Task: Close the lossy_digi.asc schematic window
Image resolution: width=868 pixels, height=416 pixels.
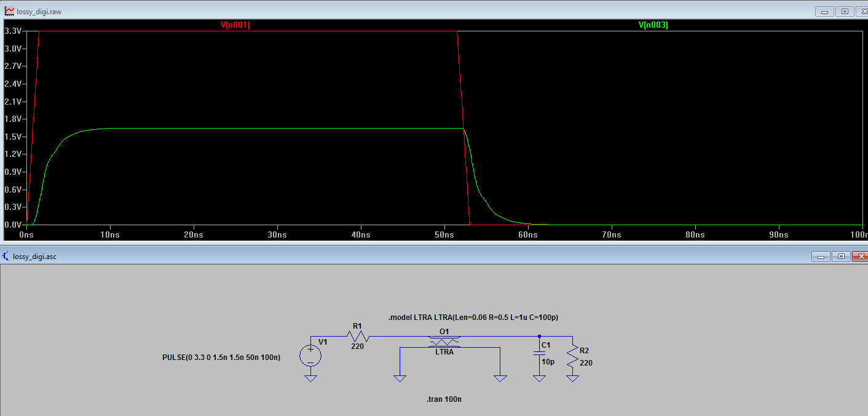Action: (x=860, y=256)
